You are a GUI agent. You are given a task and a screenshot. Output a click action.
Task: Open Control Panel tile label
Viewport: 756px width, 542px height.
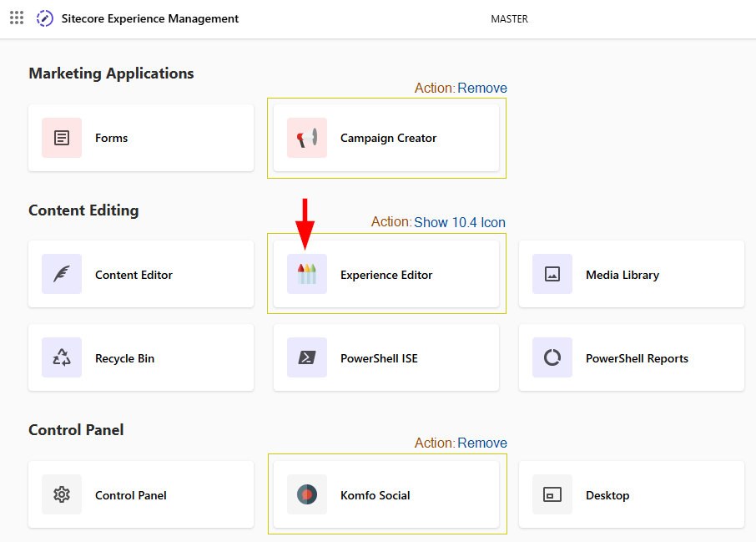[x=131, y=495]
